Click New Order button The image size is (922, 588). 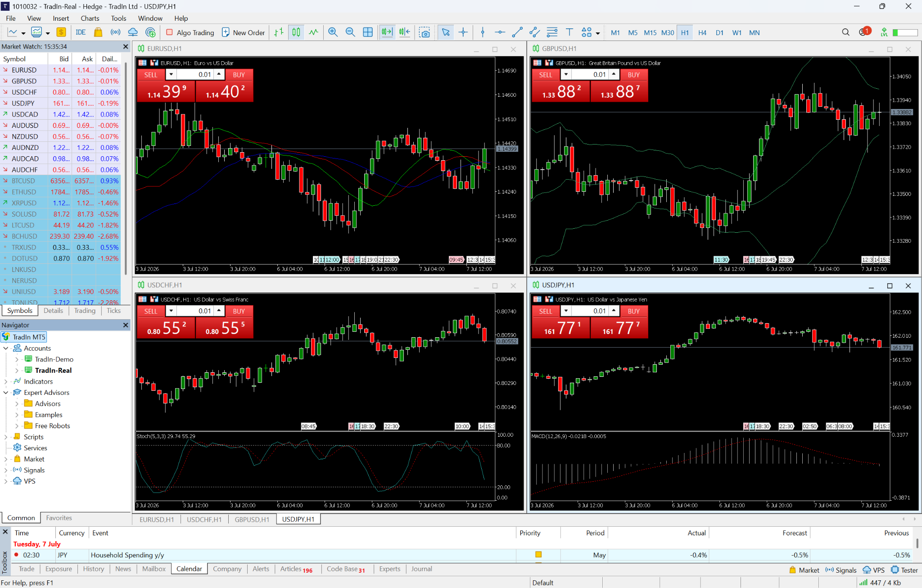coord(244,32)
